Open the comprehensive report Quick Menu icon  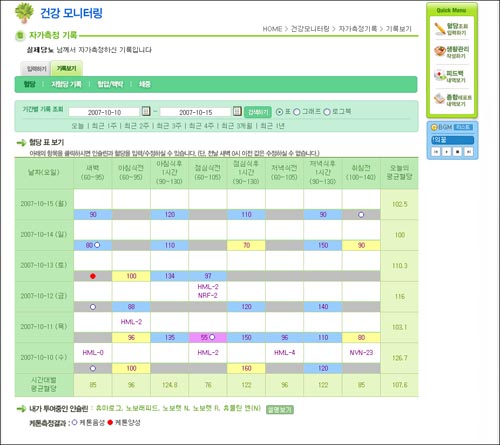[x=440, y=99]
